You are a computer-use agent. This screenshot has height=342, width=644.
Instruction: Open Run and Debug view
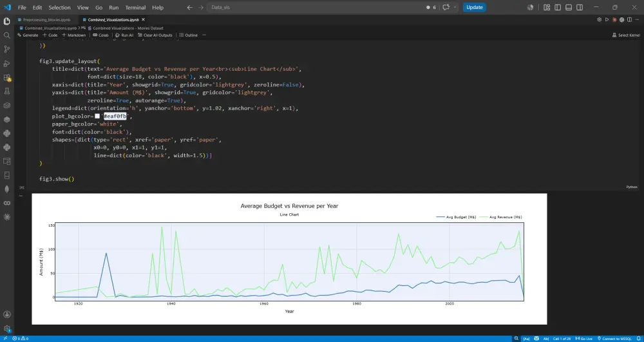(x=6, y=63)
